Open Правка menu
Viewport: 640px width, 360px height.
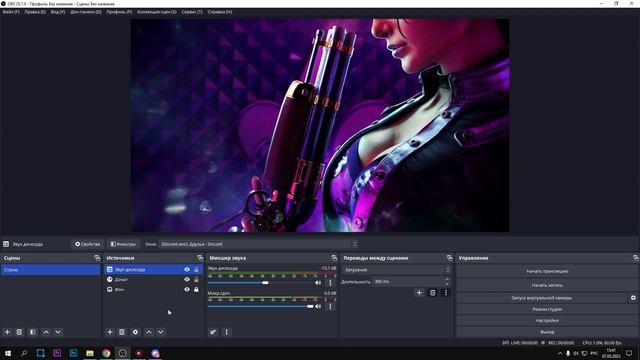[x=35, y=12]
